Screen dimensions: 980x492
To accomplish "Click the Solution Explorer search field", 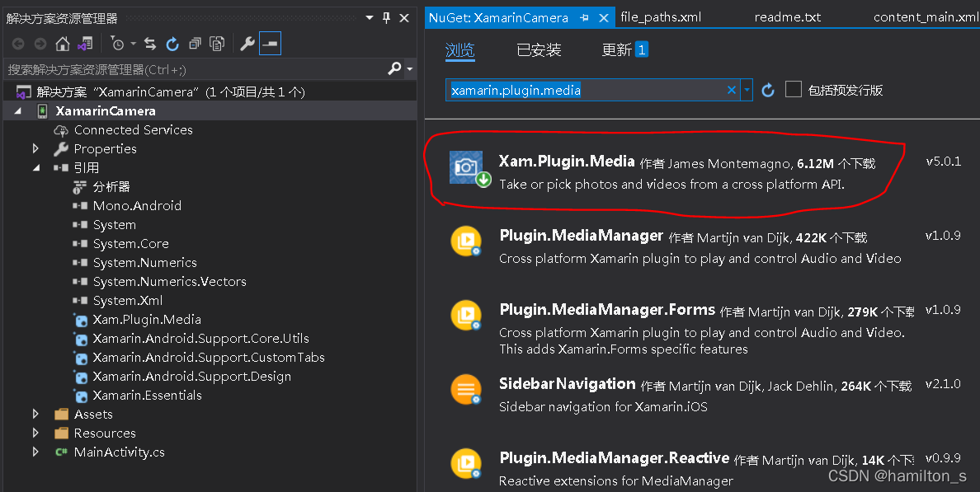I will (x=195, y=69).
